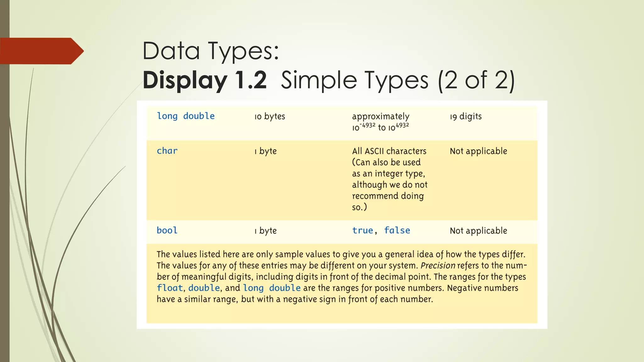
Task: Click the 'recommend doing' line
Action: (388, 196)
